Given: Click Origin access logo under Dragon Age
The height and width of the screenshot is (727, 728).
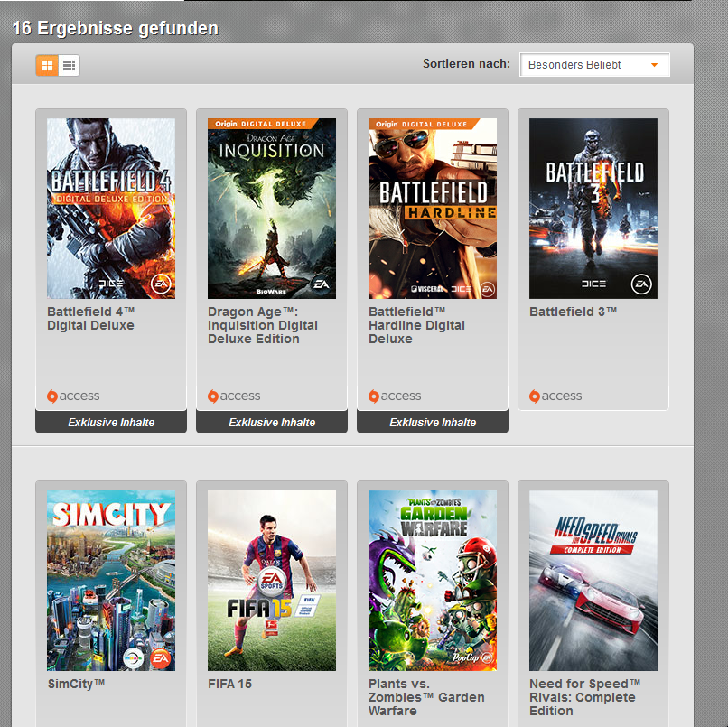Looking at the screenshot, I should click(234, 396).
